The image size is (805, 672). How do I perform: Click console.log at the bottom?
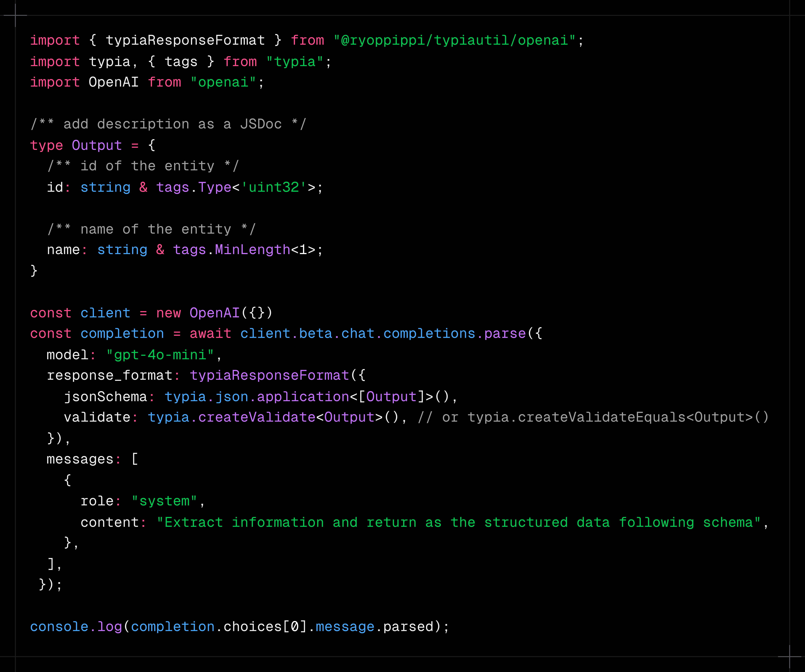click(76, 626)
